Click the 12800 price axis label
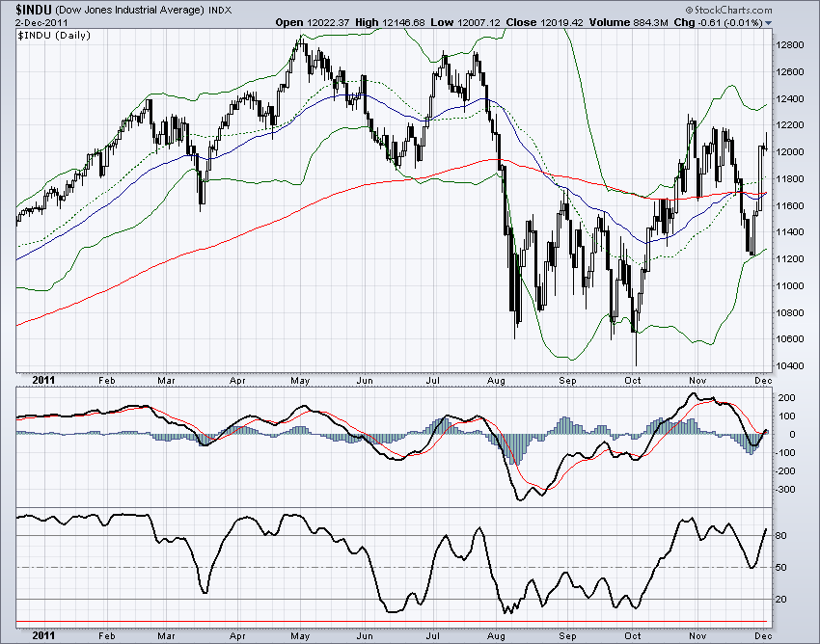Image resolution: width=820 pixels, height=644 pixels. click(x=790, y=45)
